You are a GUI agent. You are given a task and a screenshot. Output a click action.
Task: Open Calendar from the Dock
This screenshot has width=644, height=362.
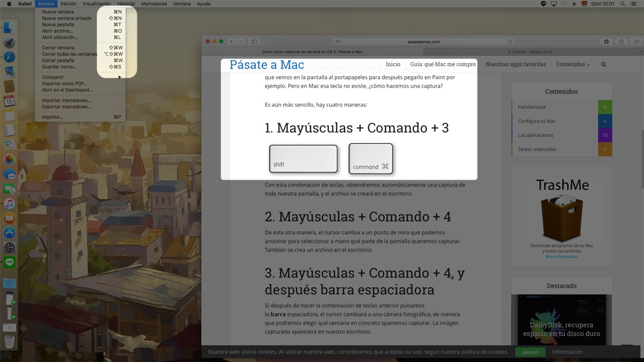(x=9, y=101)
